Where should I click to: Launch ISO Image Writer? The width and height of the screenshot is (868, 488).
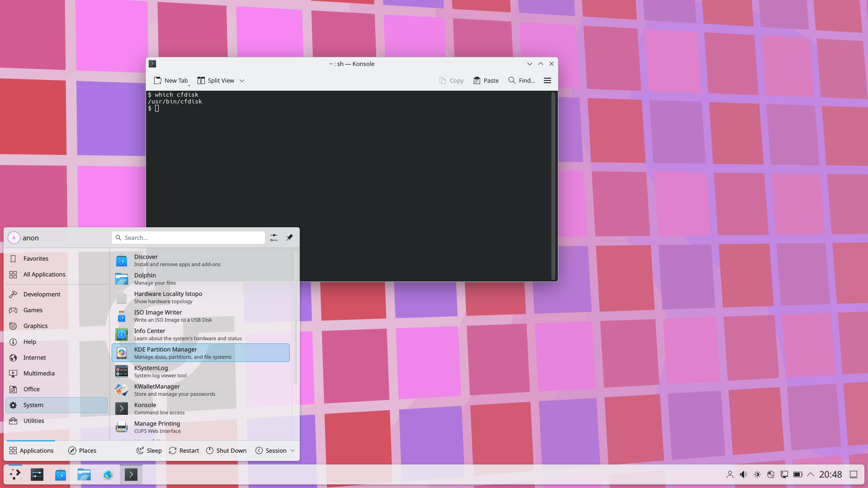tap(201, 316)
